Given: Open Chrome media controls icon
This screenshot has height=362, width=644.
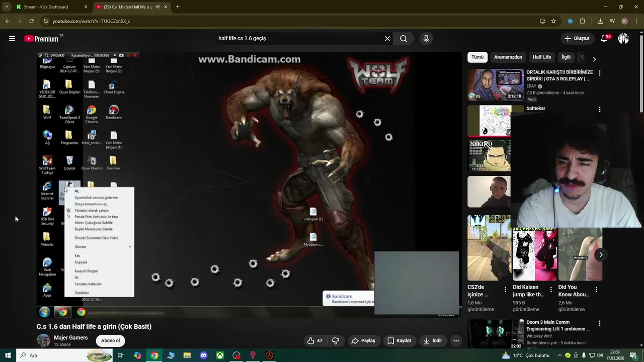Looking at the screenshot, I should [x=612, y=21].
